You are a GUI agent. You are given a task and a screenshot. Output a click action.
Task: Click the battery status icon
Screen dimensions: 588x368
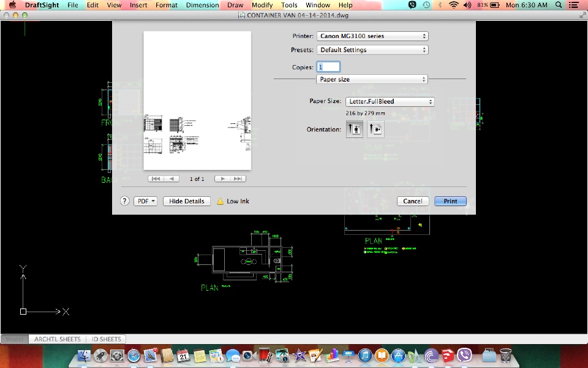[x=495, y=5]
